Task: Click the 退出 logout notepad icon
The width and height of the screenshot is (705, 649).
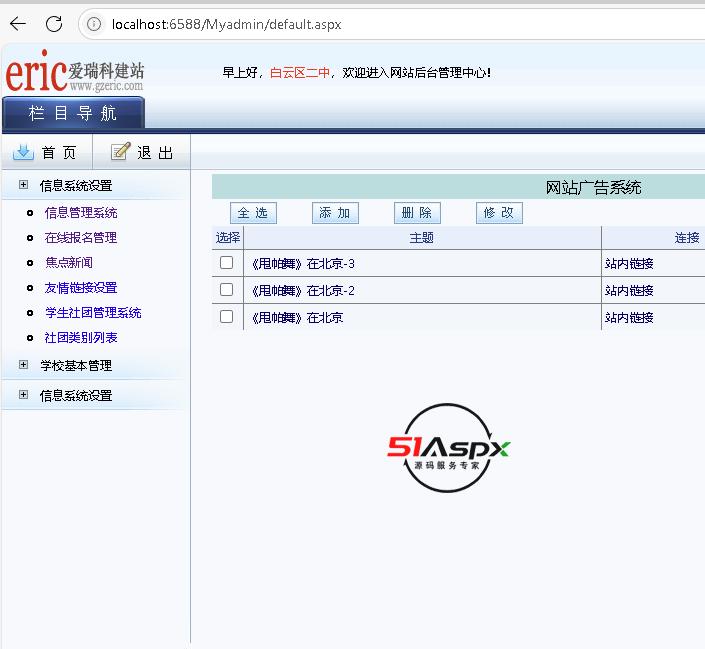Action: click(121, 152)
